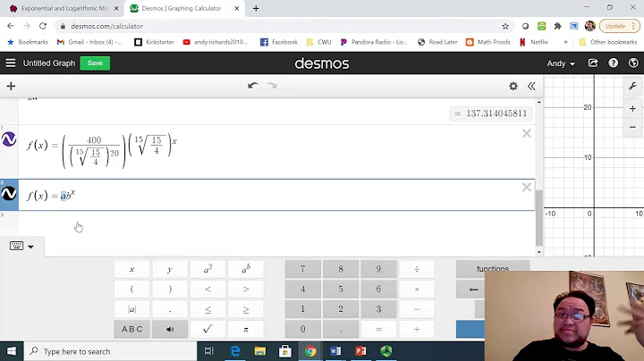Image resolution: width=644 pixels, height=361 pixels.
Task: Insert a power a^b
Action: coord(246,270)
